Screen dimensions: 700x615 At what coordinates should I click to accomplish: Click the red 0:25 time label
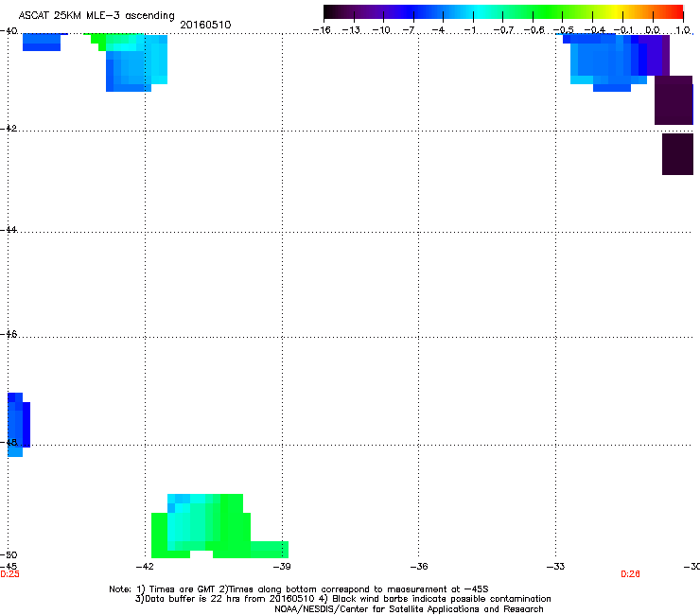[x=9, y=574]
